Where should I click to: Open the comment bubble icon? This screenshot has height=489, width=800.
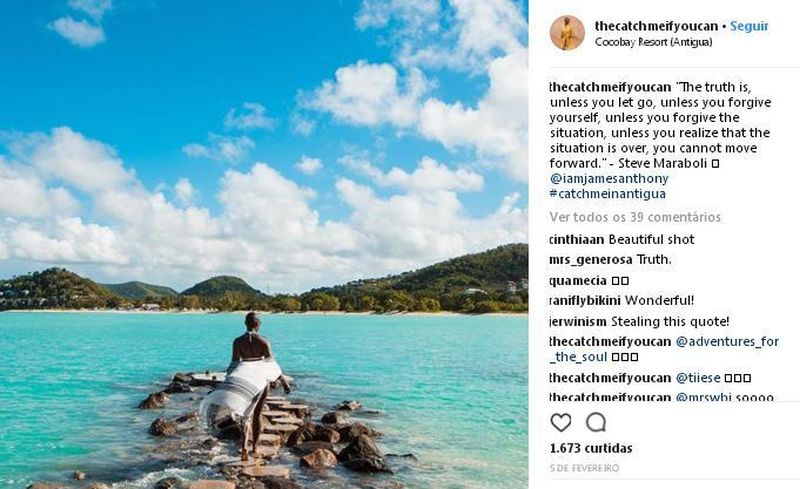point(595,423)
